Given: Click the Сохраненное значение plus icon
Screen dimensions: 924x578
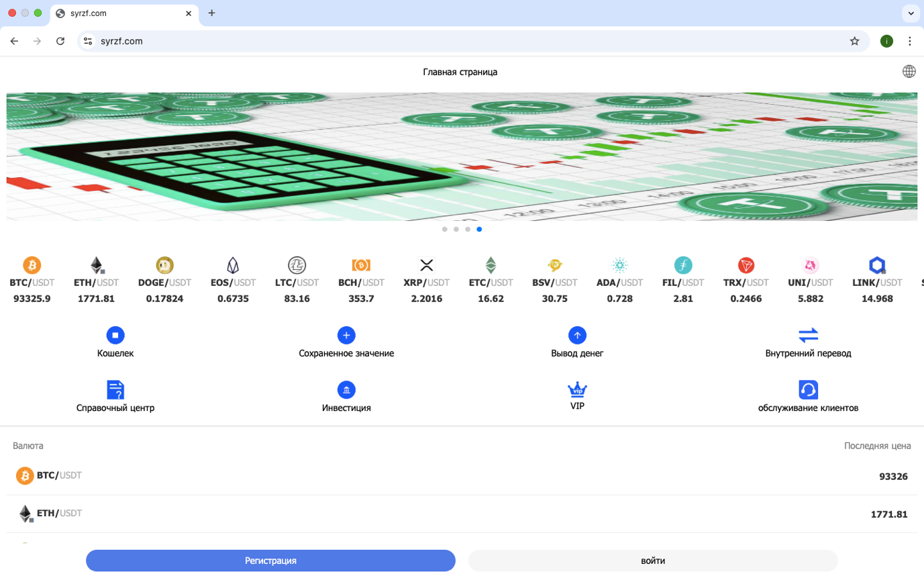Looking at the screenshot, I should coord(346,335).
